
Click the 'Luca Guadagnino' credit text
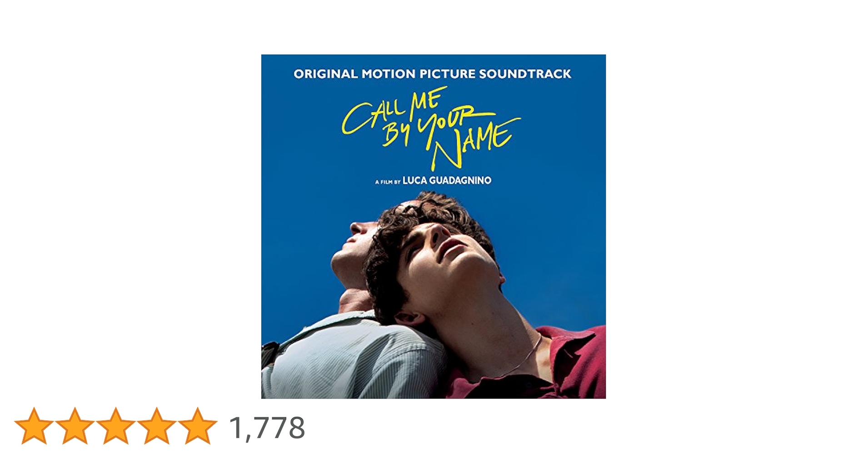tap(447, 180)
